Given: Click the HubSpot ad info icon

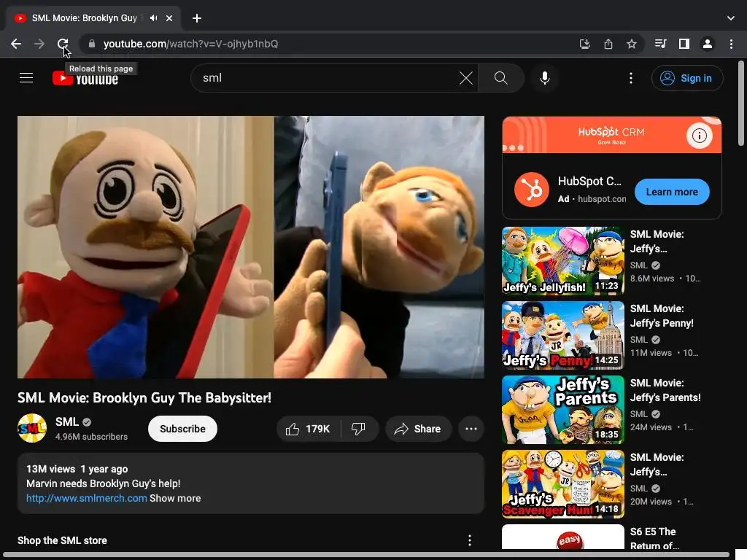Looking at the screenshot, I should 699,136.
